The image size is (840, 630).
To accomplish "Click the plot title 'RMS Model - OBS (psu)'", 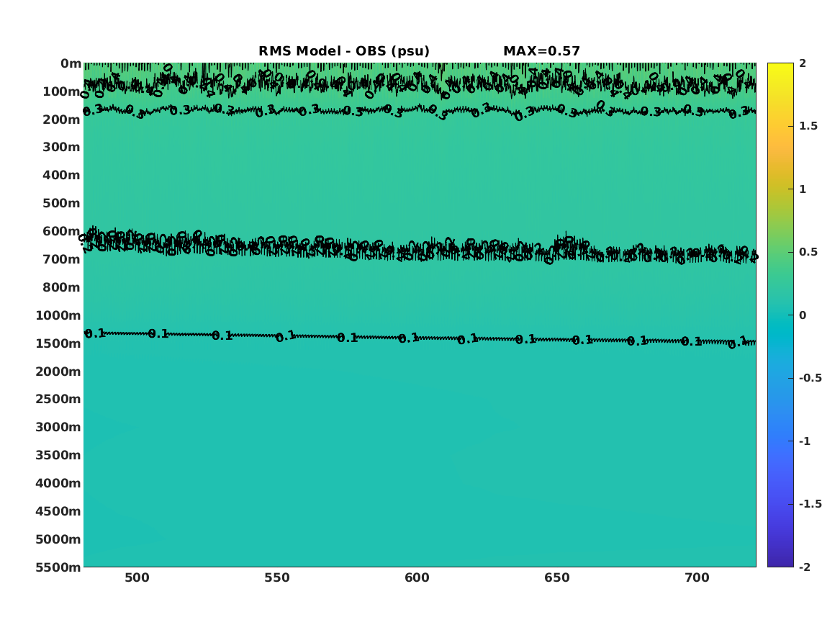I will [344, 51].
